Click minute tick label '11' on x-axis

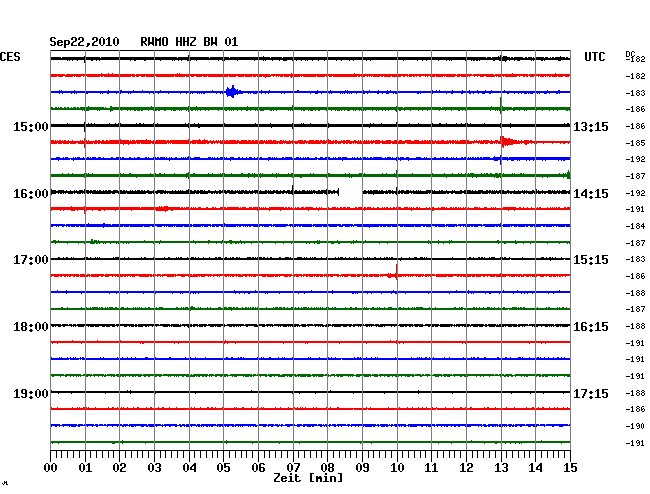[432, 467]
